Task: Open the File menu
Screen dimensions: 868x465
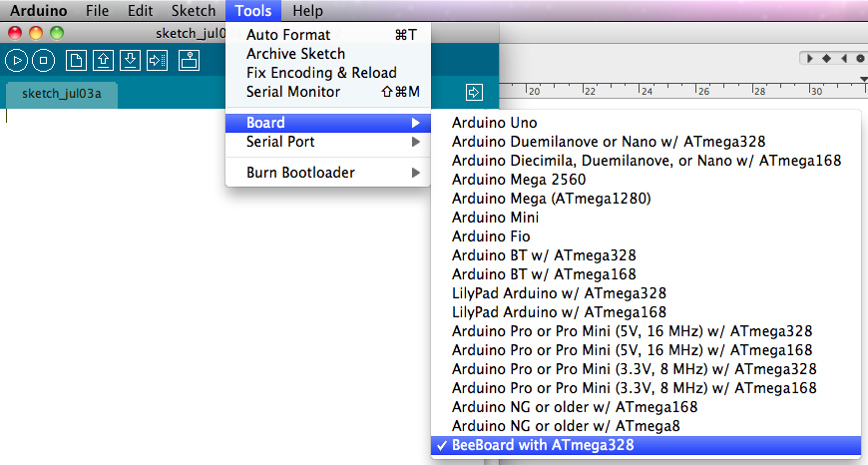Action: pos(98,11)
